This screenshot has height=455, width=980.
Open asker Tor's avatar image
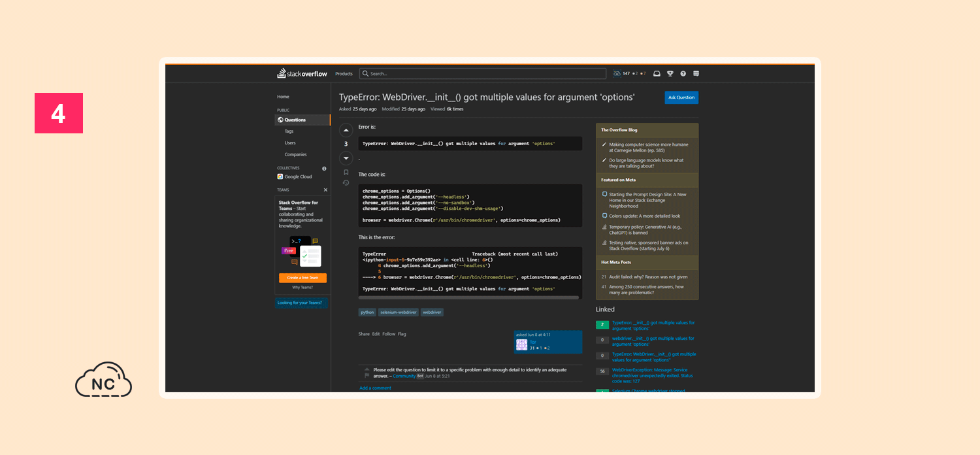(521, 345)
